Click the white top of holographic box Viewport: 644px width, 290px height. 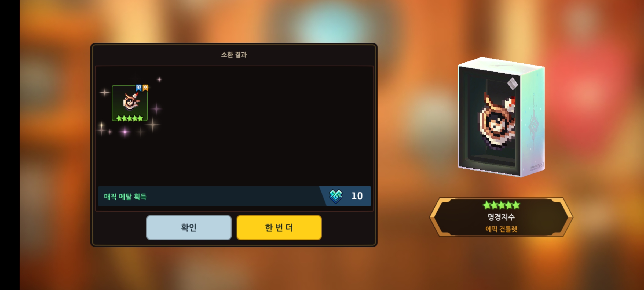(x=501, y=65)
